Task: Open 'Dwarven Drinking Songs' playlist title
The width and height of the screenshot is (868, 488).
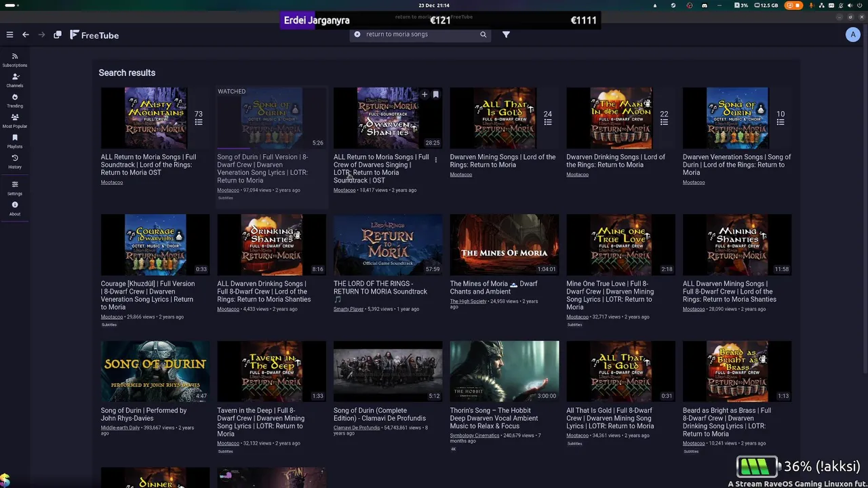Action: click(616, 161)
